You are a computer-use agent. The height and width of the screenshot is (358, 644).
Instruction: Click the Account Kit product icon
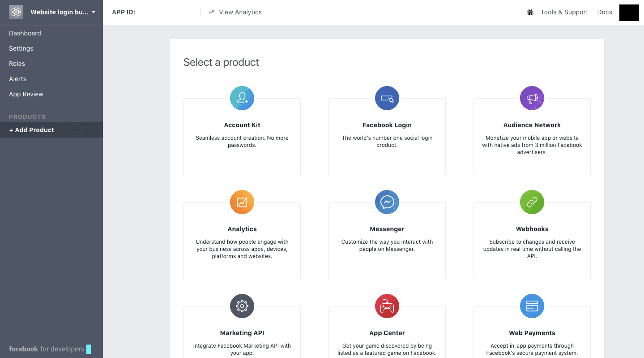point(242,98)
